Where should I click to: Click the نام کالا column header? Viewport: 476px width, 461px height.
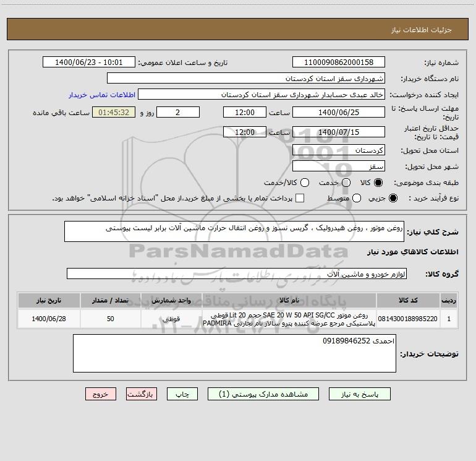coord(289,300)
